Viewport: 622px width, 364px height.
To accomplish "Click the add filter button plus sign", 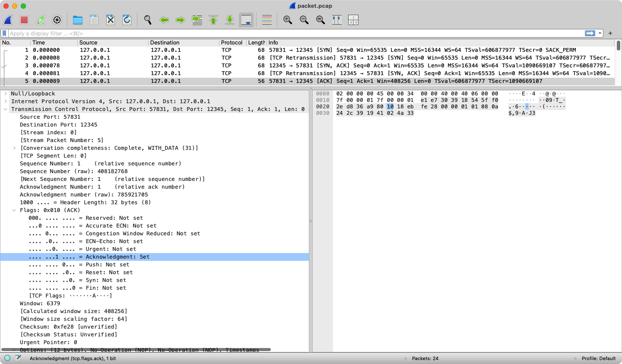I will pos(610,33).
